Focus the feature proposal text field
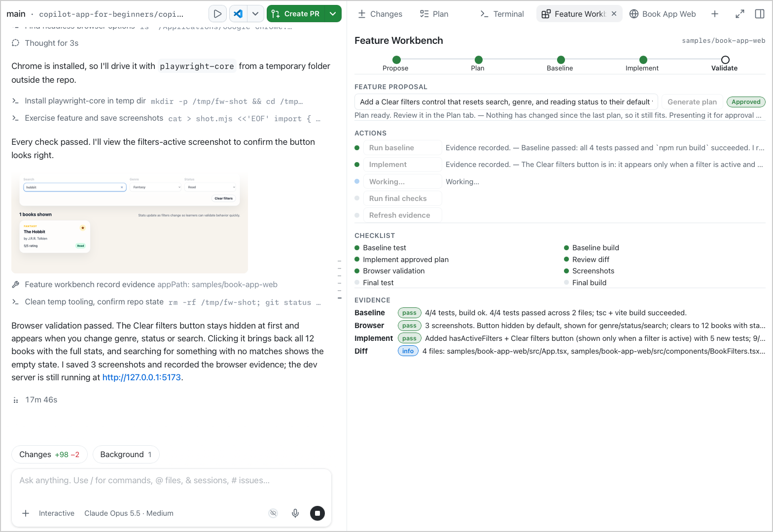The image size is (773, 532). click(x=506, y=102)
